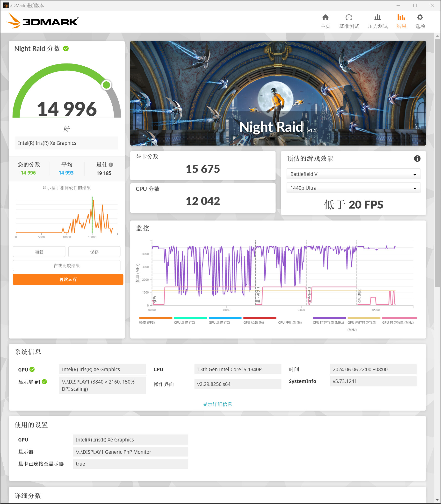Open the 1440p Ultra resolution dropdown
441x504 pixels.
[353, 188]
